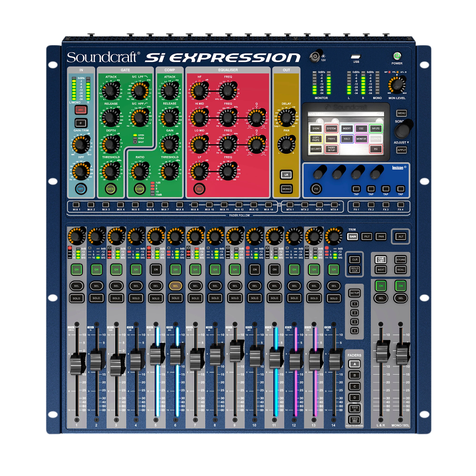The height and width of the screenshot is (476, 476).
Task: Select the MIX 1 fader follow button
Action: (76, 205)
